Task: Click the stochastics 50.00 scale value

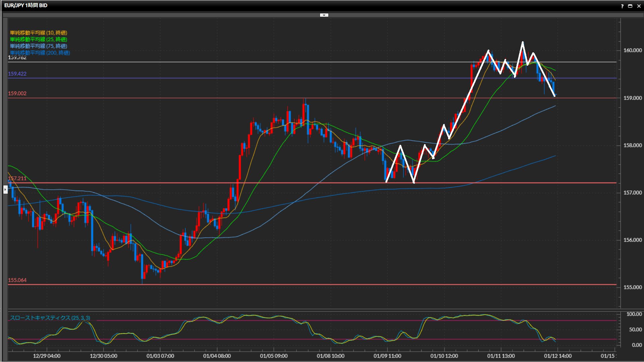Action: click(635, 329)
